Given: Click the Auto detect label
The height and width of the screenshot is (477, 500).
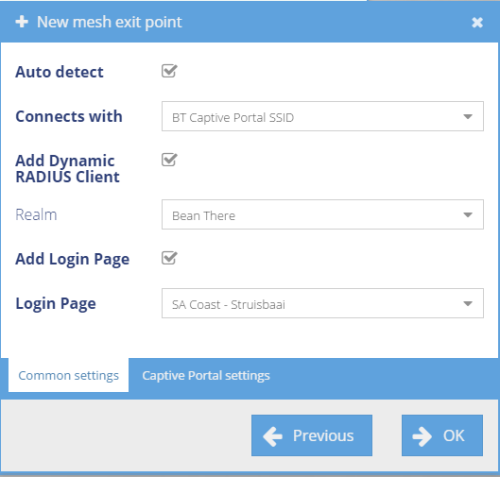Looking at the screenshot, I should pyautogui.click(x=59, y=72).
